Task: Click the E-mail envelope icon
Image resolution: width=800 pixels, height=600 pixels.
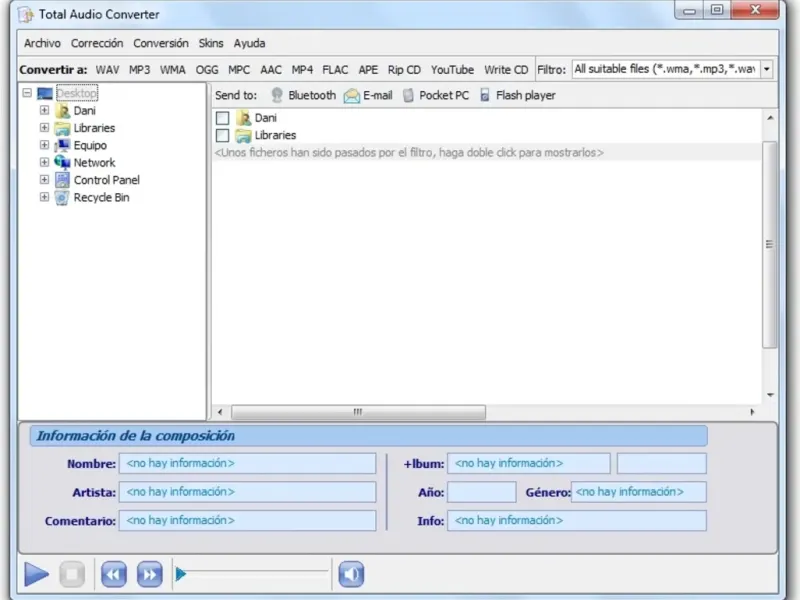Action: (x=352, y=95)
